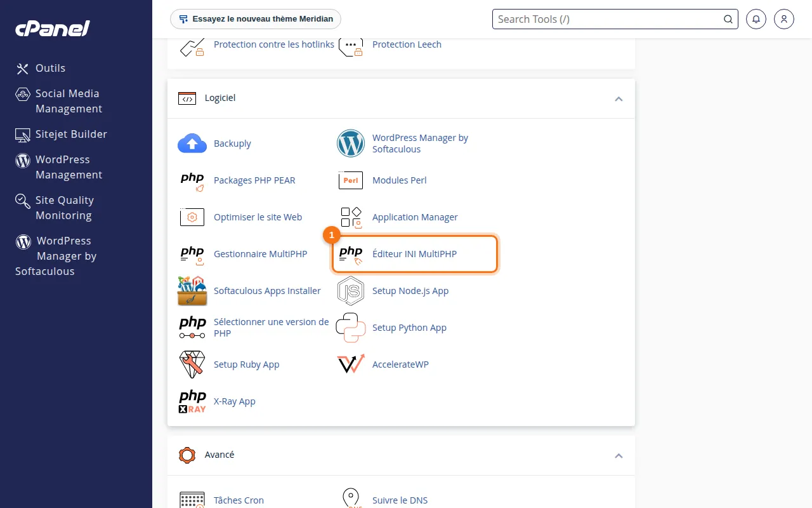Launch the Softaculous Apps Installer icon
812x508 pixels.
click(192, 291)
